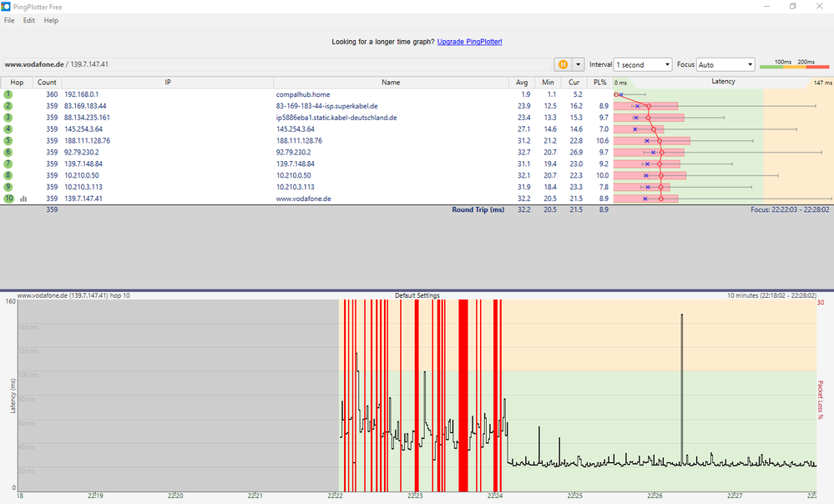Click the hop 10 green circle icon
The image size is (834, 504).
[x=8, y=199]
